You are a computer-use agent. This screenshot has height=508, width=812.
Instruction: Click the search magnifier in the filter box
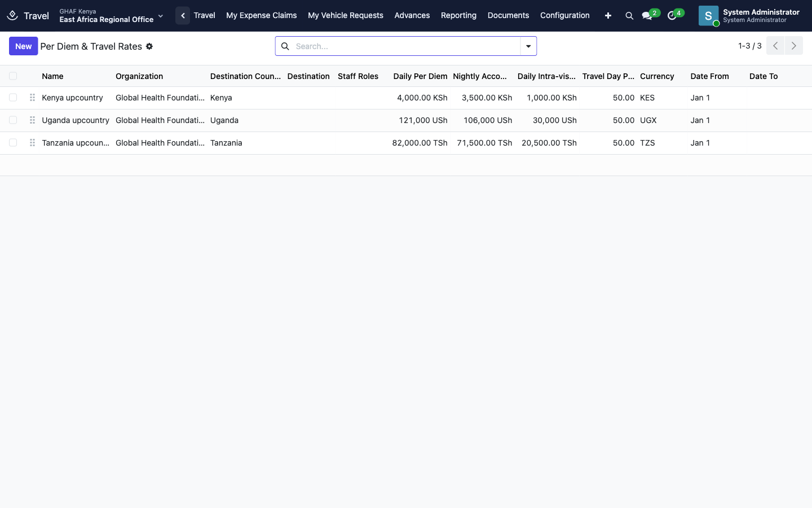point(285,46)
